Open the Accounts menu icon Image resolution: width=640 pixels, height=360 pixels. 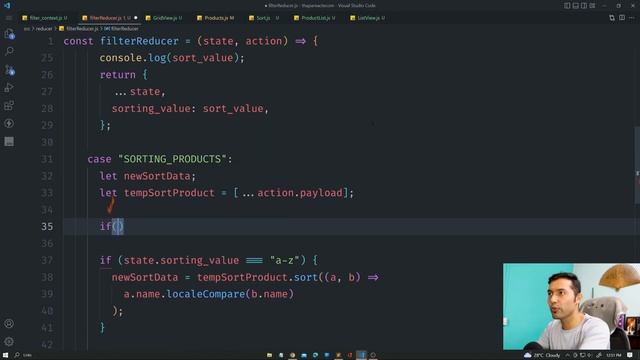9,324
